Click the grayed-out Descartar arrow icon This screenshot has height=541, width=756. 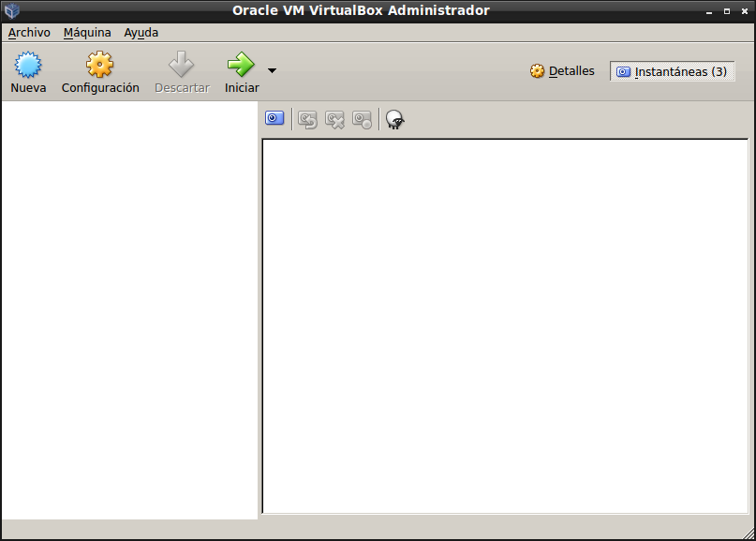coord(181,66)
